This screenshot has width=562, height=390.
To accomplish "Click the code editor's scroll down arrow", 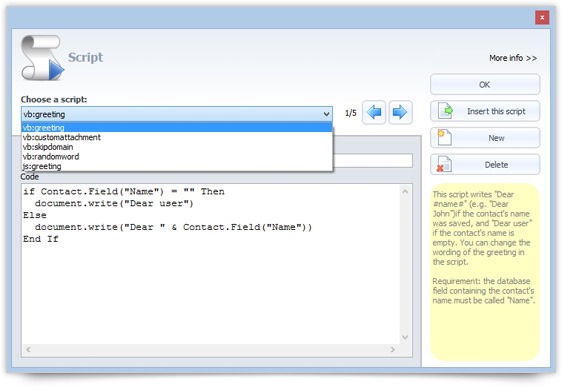I will (405, 337).
